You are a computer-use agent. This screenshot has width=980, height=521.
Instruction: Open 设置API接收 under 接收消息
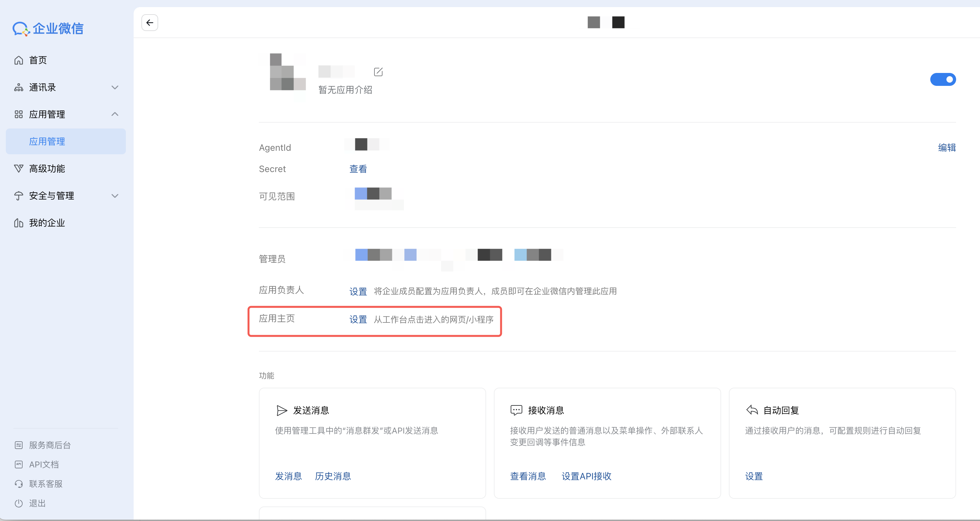tap(586, 476)
